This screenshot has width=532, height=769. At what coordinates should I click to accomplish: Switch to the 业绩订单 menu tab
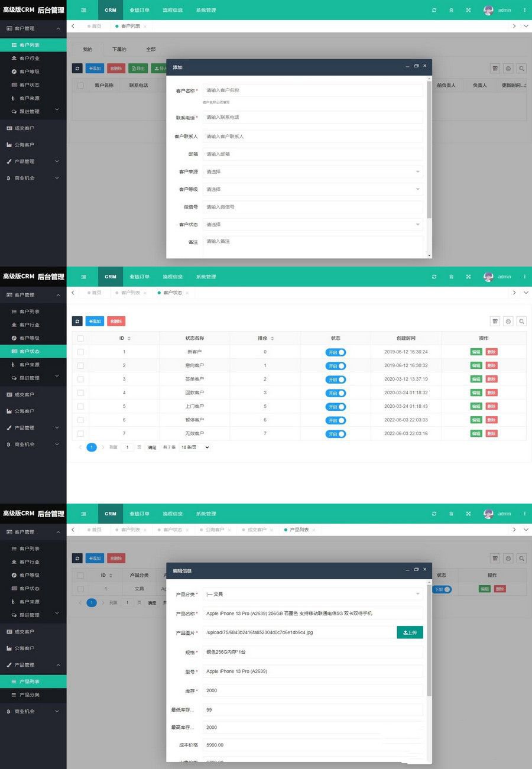pos(140,10)
